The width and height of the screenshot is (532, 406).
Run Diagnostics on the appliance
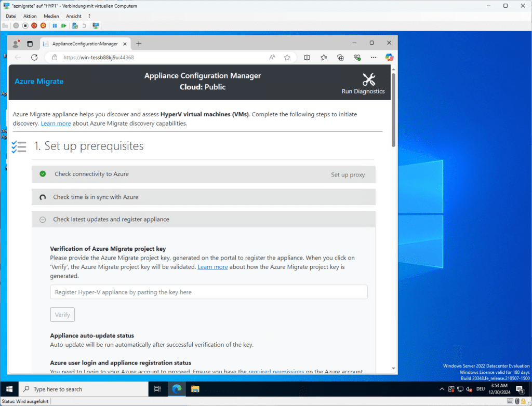(x=363, y=84)
